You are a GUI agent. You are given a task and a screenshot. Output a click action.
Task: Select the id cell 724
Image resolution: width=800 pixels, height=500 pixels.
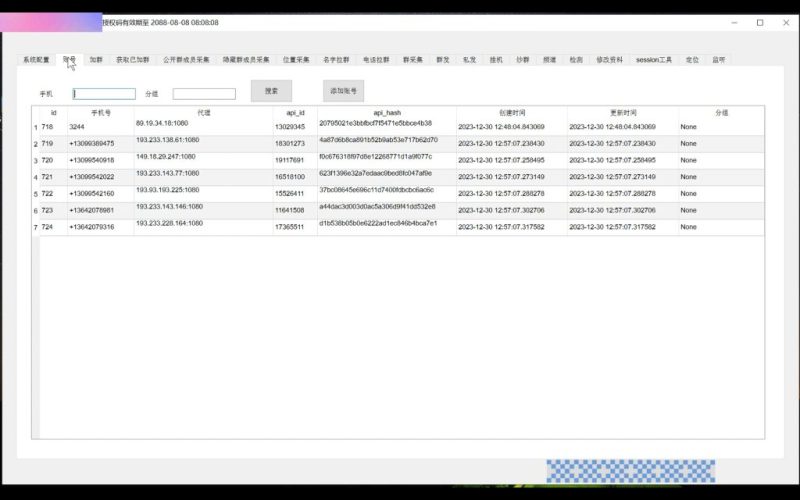pos(54,227)
